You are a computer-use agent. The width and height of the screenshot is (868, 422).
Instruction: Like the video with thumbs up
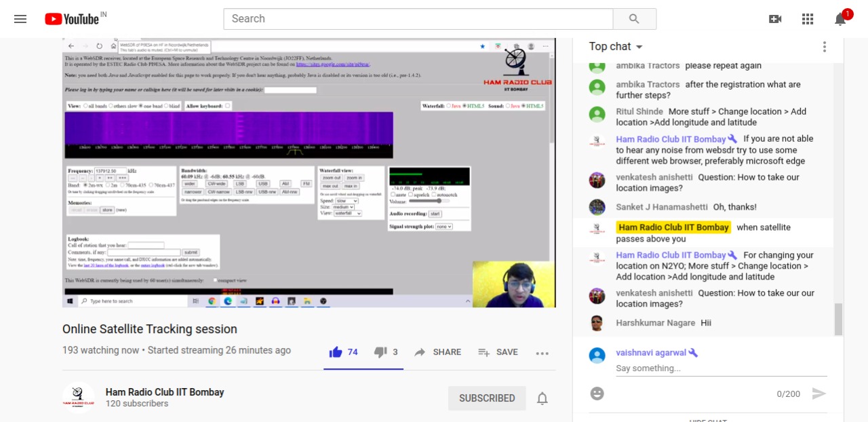click(x=336, y=352)
